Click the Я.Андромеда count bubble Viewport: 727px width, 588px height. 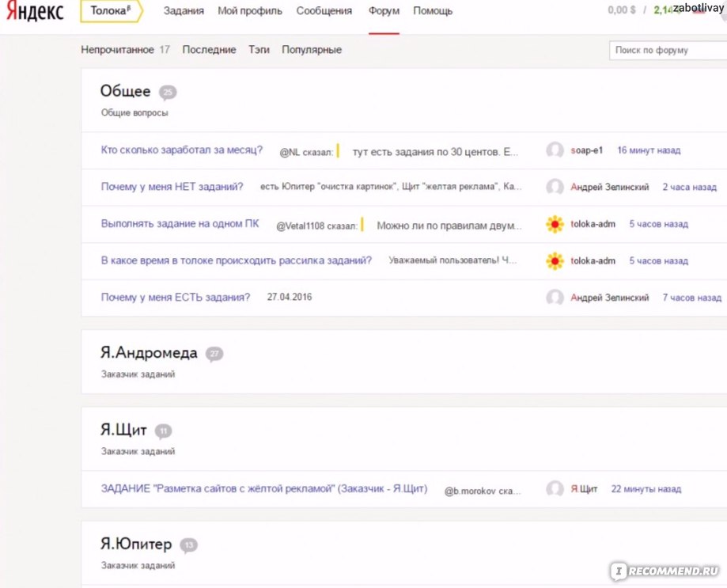(x=214, y=354)
